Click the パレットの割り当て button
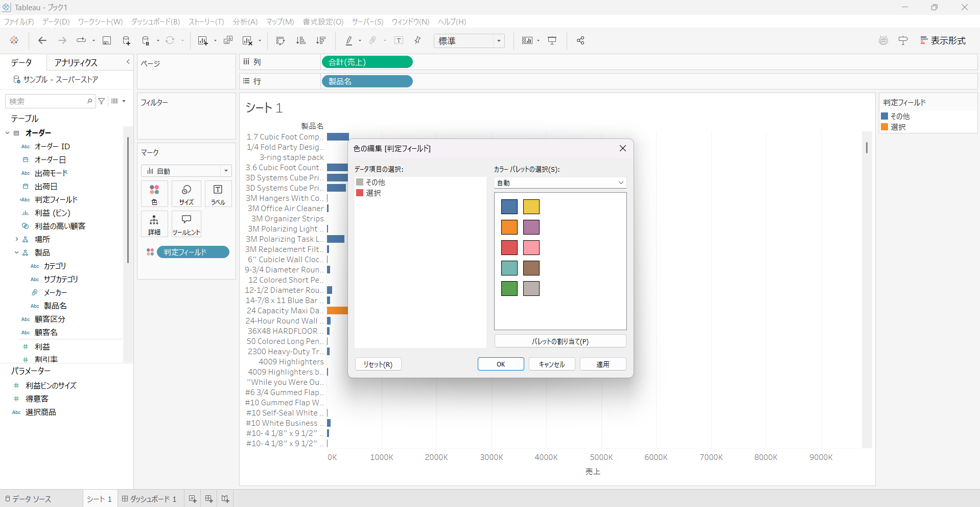Screen dimensions: 980x507 (x=560, y=341)
